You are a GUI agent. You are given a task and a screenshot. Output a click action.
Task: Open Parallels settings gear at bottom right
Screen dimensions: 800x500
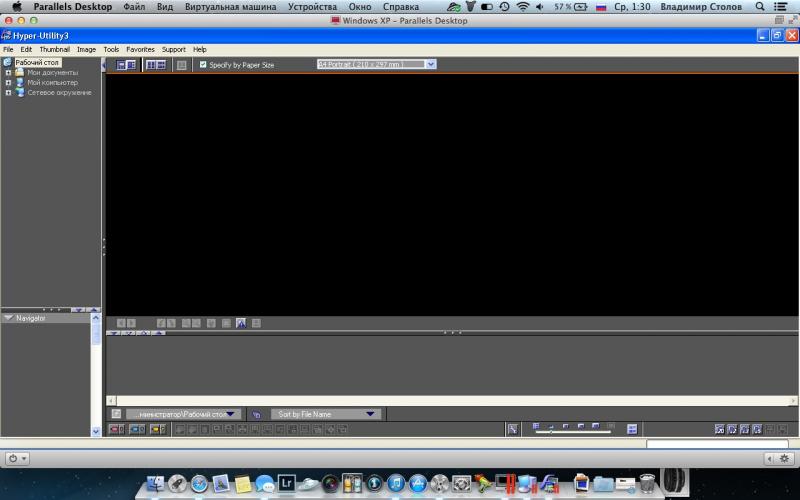784,459
